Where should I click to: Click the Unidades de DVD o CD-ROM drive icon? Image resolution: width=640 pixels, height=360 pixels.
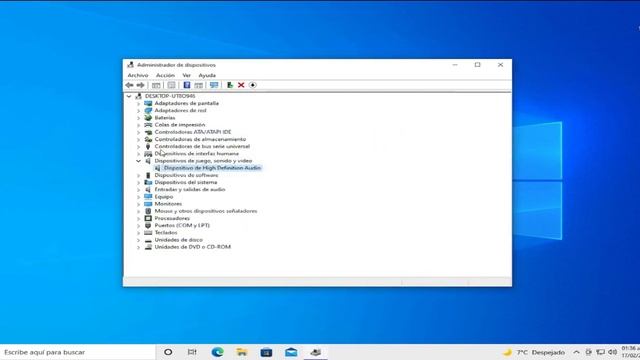coord(148,247)
